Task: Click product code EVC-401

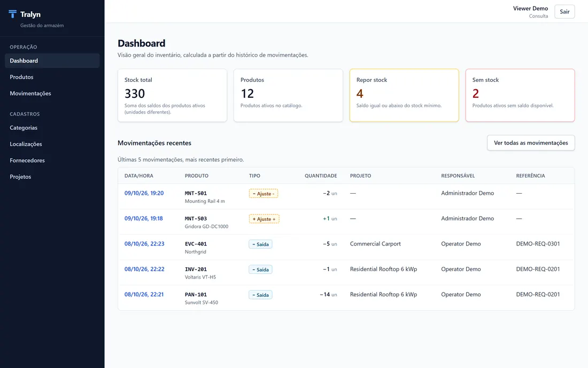Action: click(x=196, y=244)
